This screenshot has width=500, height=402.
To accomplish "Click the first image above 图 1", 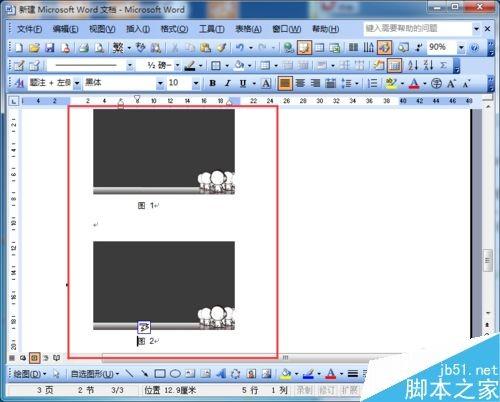I will tap(164, 152).
